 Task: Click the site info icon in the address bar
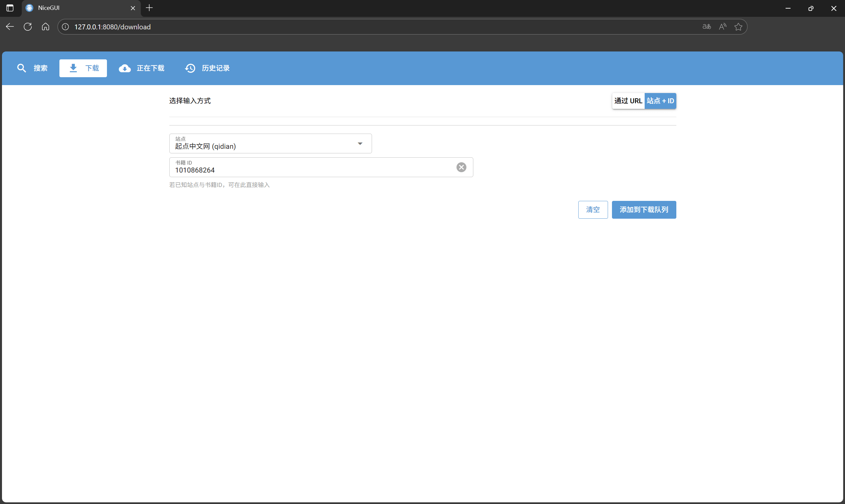[66, 27]
